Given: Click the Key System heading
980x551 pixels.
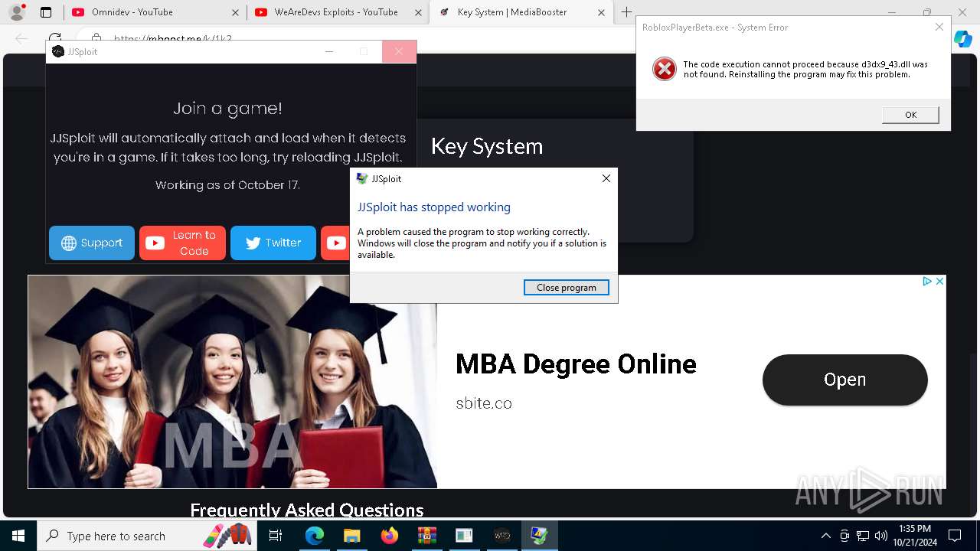Looking at the screenshot, I should [x=487, y=145].
